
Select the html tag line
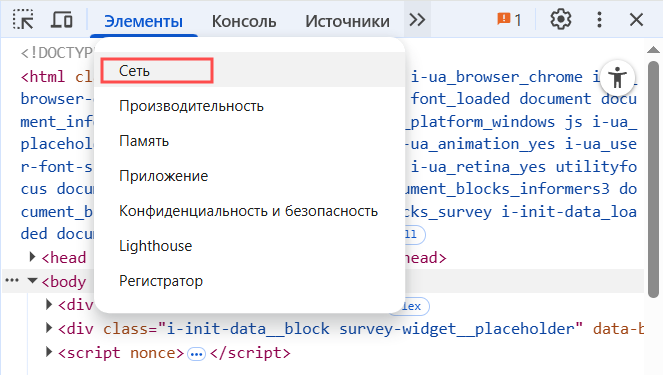[x=43, y=77]
